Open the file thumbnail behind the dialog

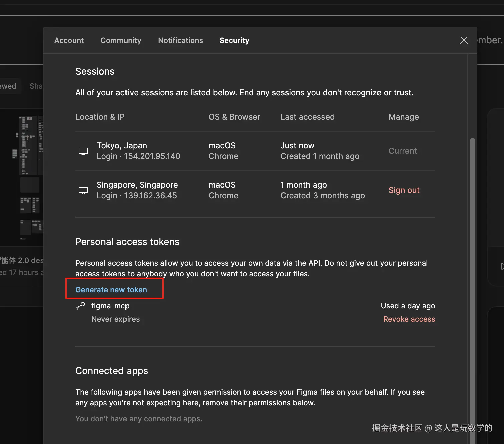[x=30, y=177]
